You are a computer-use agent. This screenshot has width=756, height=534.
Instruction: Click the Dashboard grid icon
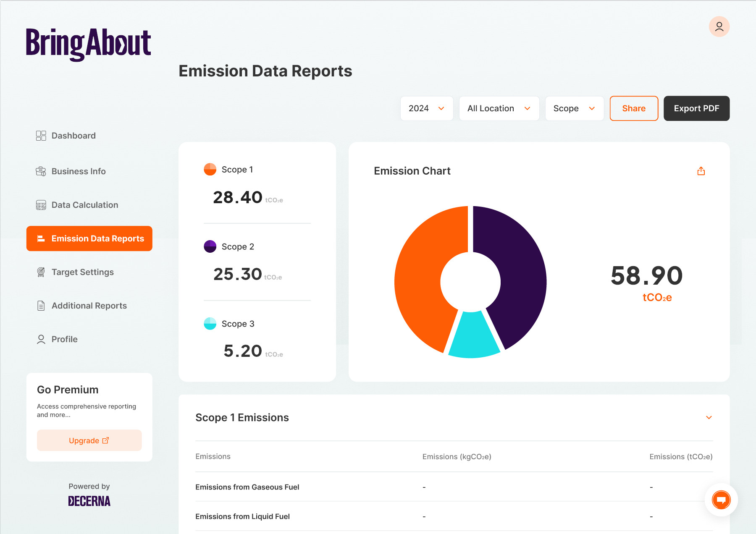click(41, 136)
